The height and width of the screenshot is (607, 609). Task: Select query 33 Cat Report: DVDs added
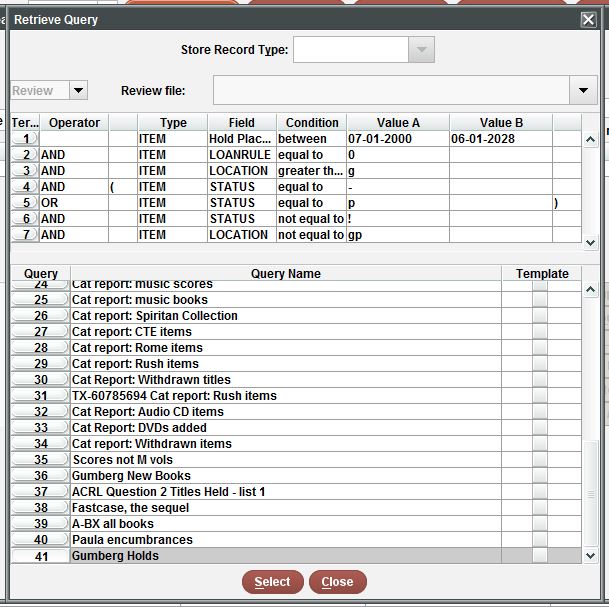click(286, 428)
